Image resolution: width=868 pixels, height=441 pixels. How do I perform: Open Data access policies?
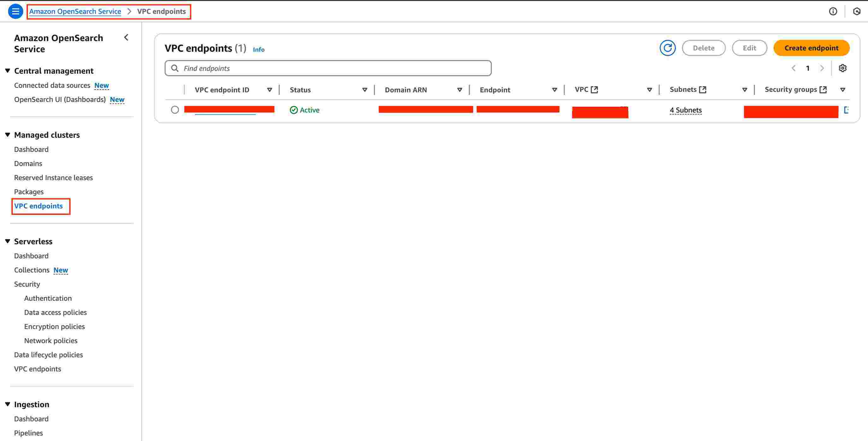[x=56, y=312]
